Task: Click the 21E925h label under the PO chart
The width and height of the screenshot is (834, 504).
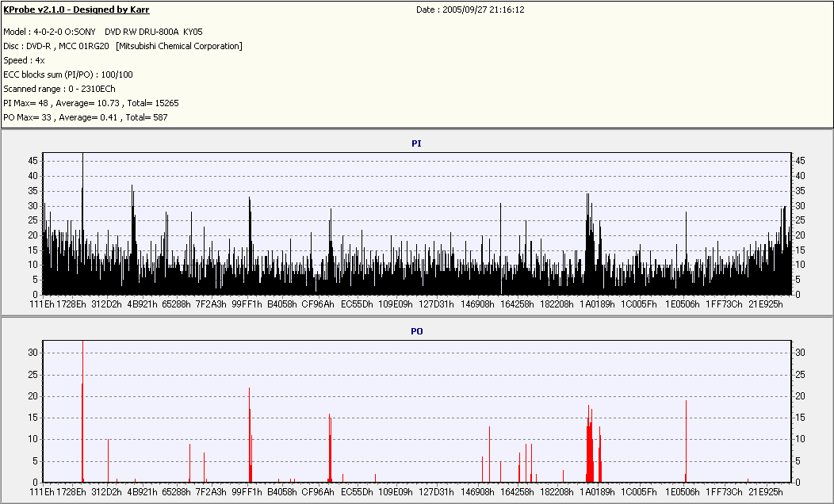Action: (765, 492)
